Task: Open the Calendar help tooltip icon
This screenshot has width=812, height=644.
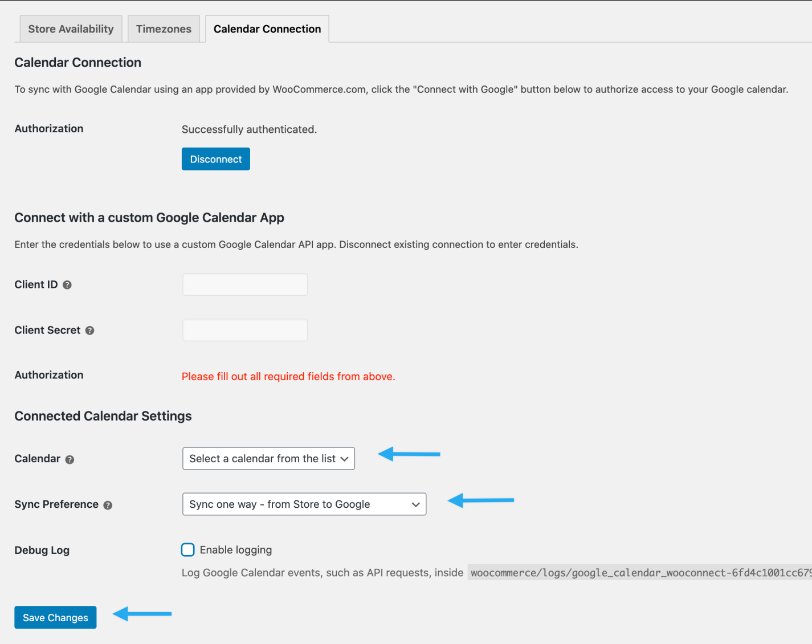Action: tap(70, 459)
